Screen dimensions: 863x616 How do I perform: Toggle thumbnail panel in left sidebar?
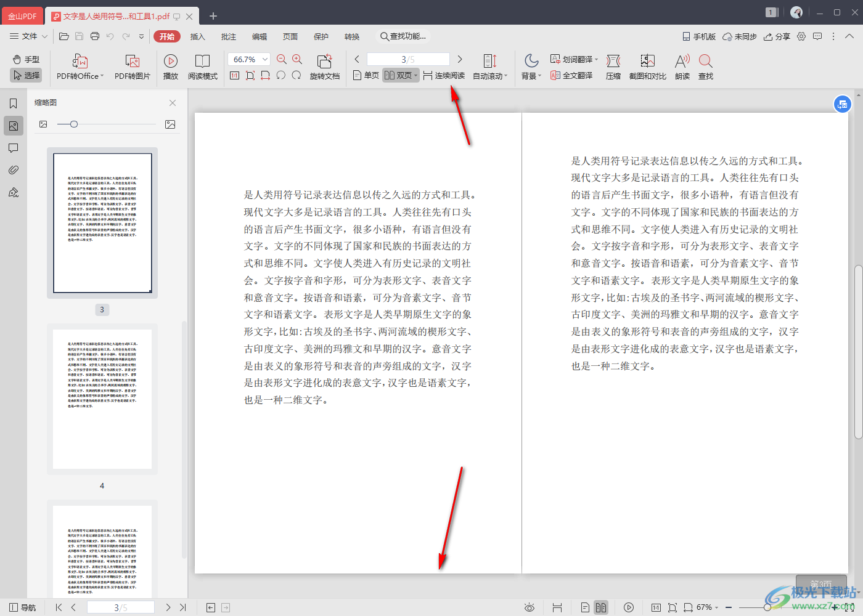[x=14, y=126]
